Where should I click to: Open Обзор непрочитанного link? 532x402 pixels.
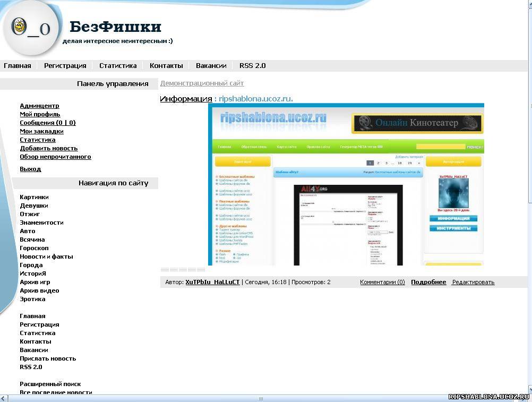55,157
